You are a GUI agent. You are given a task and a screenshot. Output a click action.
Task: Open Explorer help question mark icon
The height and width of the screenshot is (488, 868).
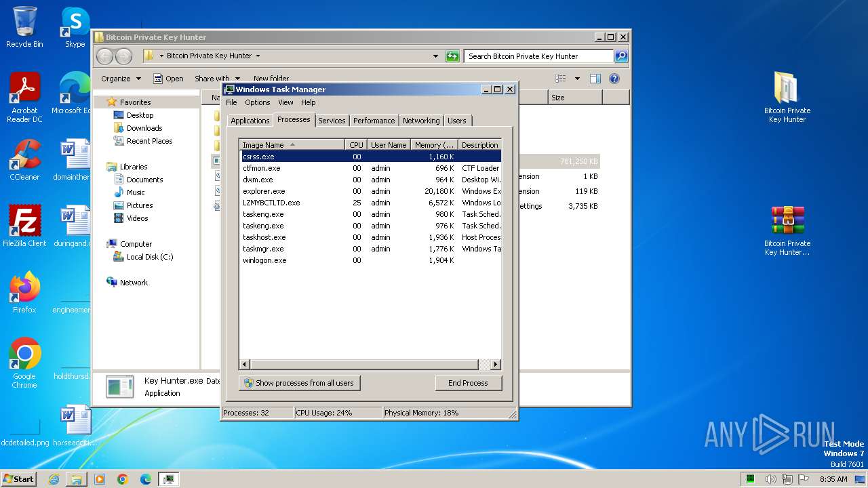pyautogui.click(x=614, y=79)
